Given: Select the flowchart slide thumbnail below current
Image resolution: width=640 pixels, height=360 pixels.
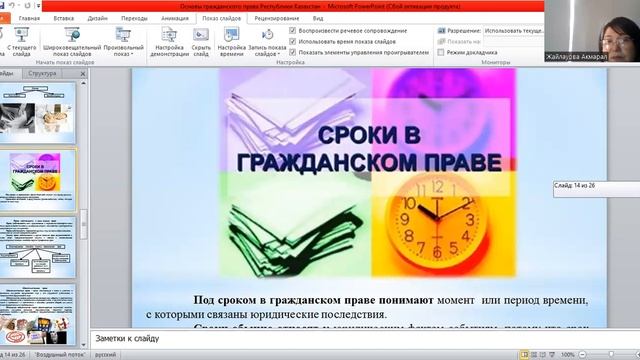Looking at the screenshot, I should (37, 247).
